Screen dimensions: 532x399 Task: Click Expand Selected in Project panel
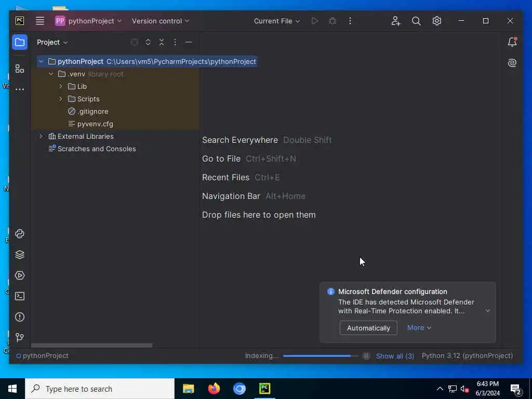(x=148, y=42)
